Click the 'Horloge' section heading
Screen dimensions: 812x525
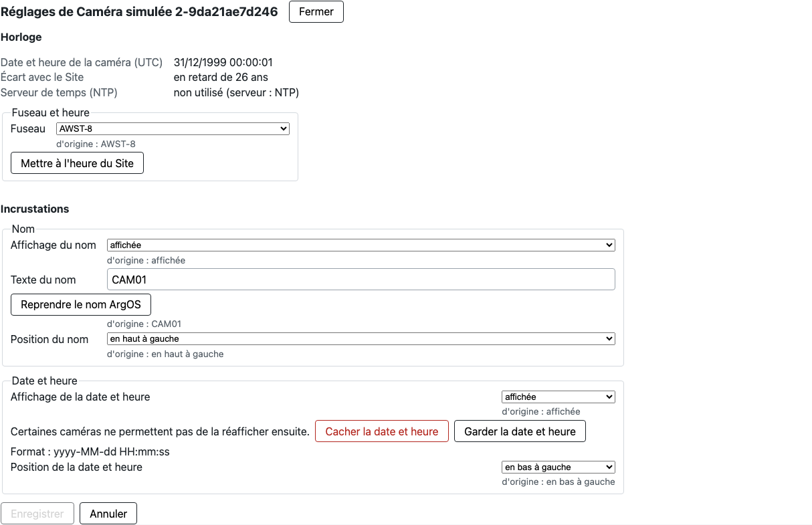coord(21,37)
